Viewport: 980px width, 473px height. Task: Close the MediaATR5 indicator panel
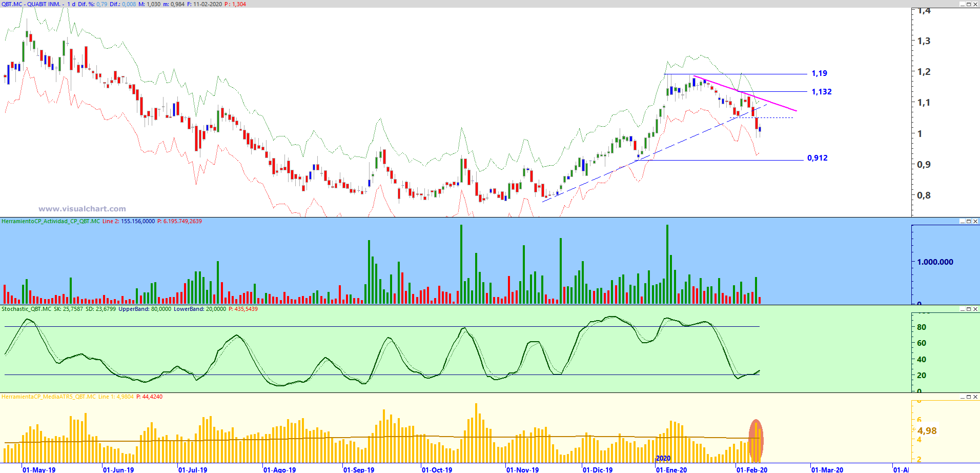pyautogui.click(x=975, y=397)
